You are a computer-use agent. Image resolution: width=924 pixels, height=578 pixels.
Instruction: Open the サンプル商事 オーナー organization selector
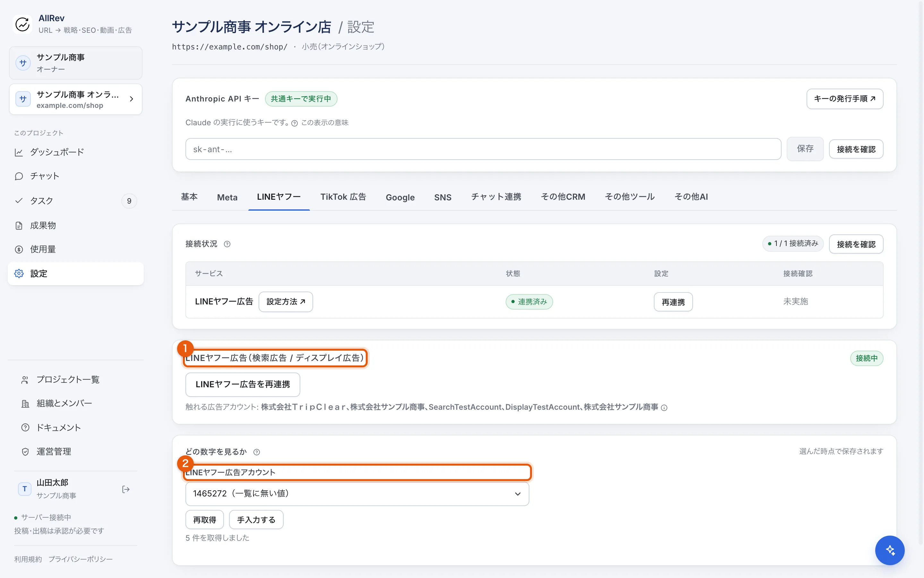point(76,63)
